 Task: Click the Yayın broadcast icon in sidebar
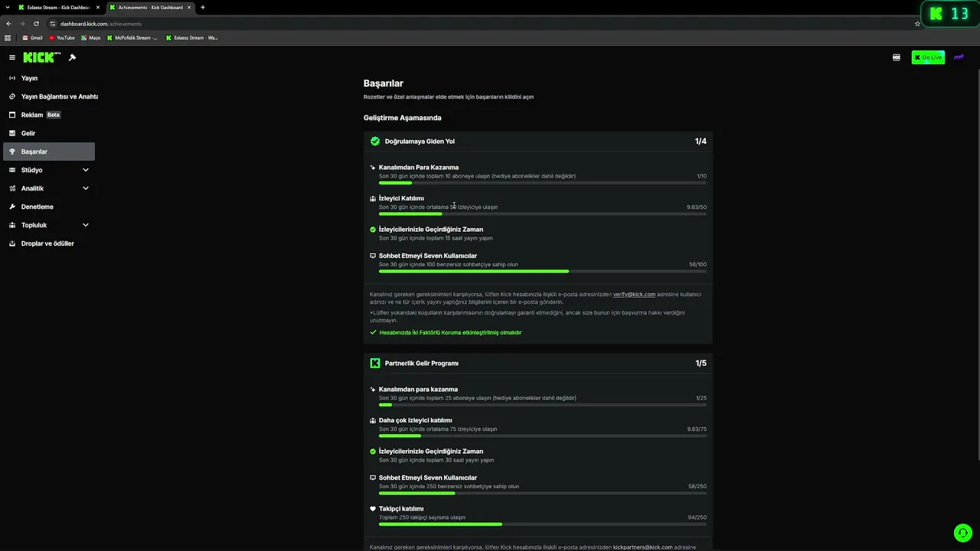(12, 78)
